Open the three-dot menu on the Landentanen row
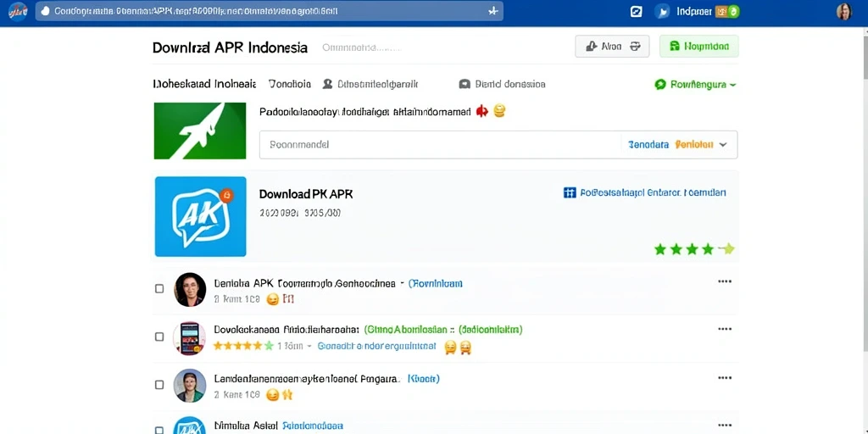The height and width of the screenshot is (434, 868). tap(725, 377)
